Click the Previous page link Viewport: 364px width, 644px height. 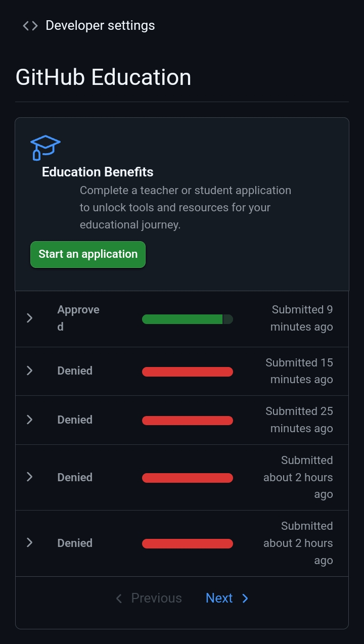click(x=156, y=598)
